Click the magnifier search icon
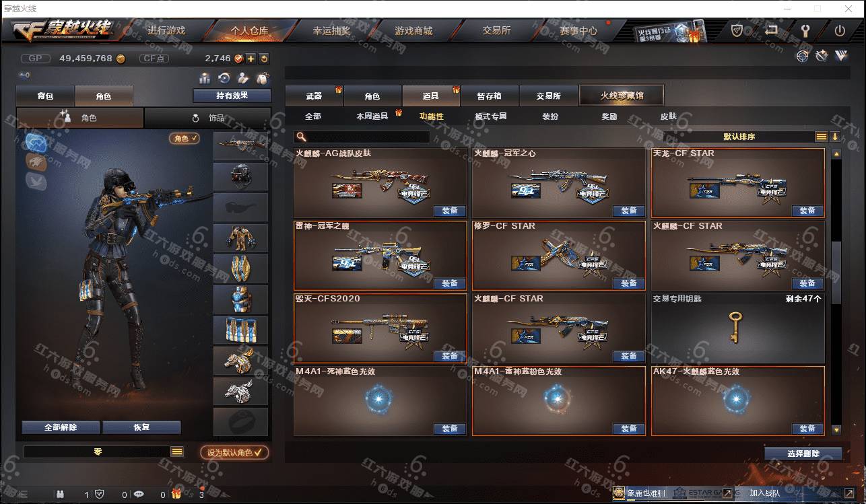This screenshot has width=866, height=504. tap(302, 137)
